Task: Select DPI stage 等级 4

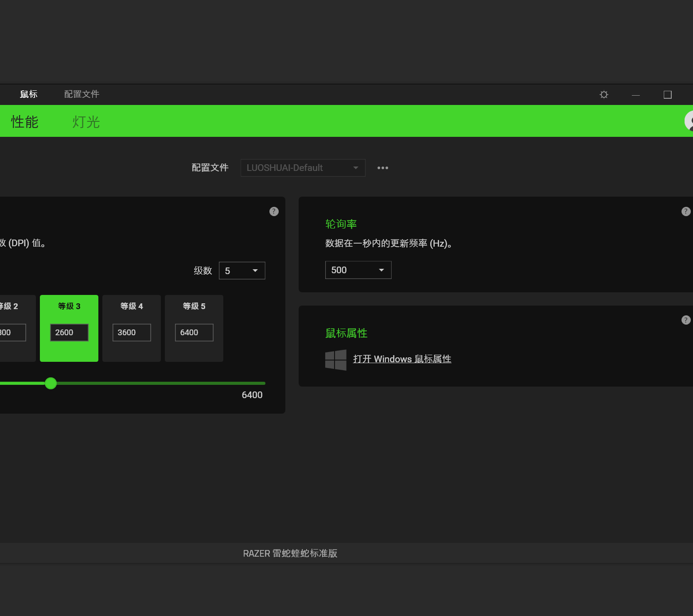Action: (x=131, y=328)
